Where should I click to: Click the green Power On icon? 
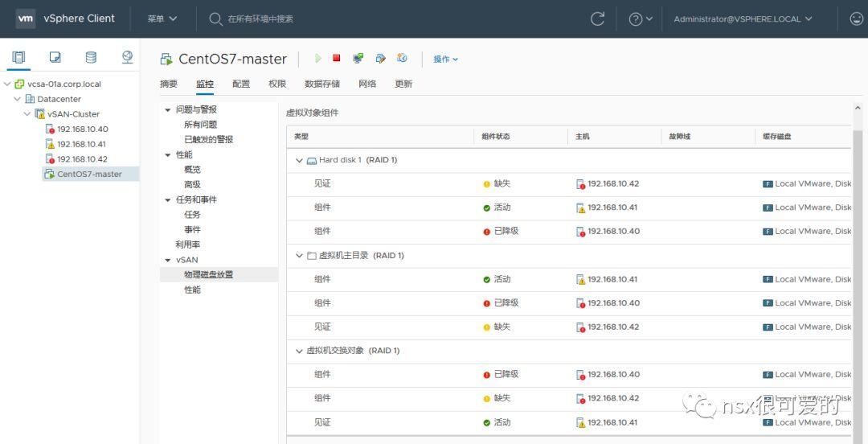point(317,58)
